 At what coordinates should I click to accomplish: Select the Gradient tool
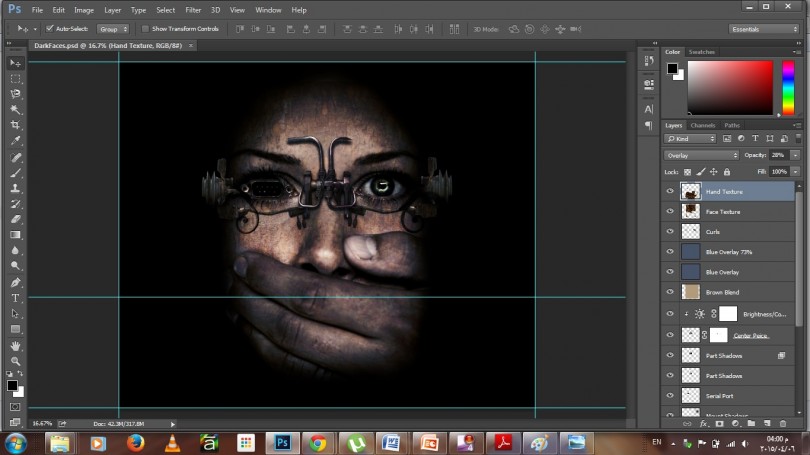click(15, 234)
